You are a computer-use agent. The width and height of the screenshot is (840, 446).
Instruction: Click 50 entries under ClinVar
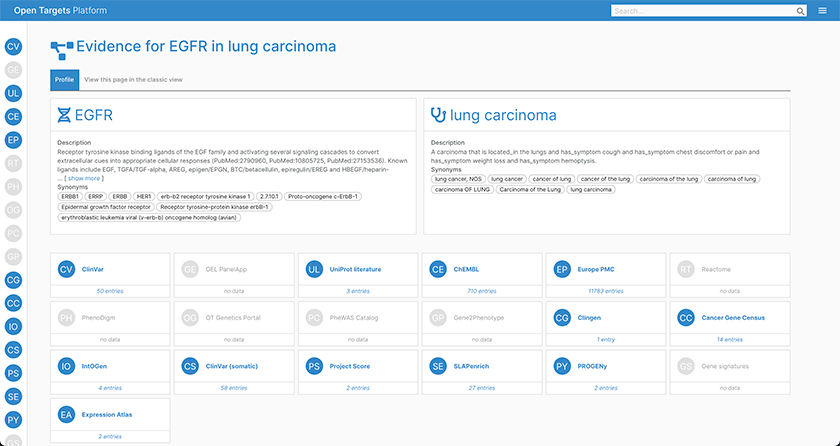[x=110, y=291]
